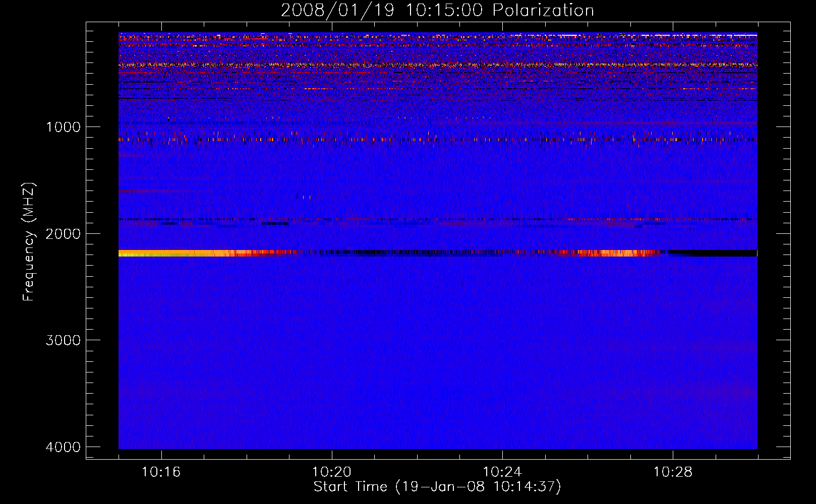
Task: Click the 10:20 time tick label
Action: 331,472
